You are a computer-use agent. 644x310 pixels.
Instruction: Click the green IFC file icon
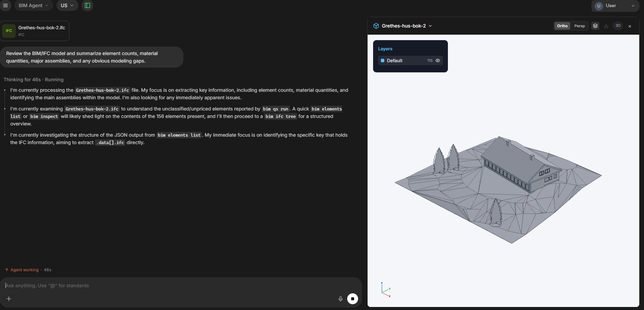coord(9,31)
